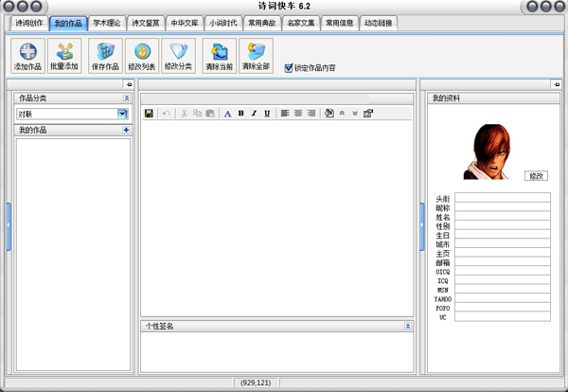Open the 对联 category dropdown
568x392 pixels.
coord(123,114)
